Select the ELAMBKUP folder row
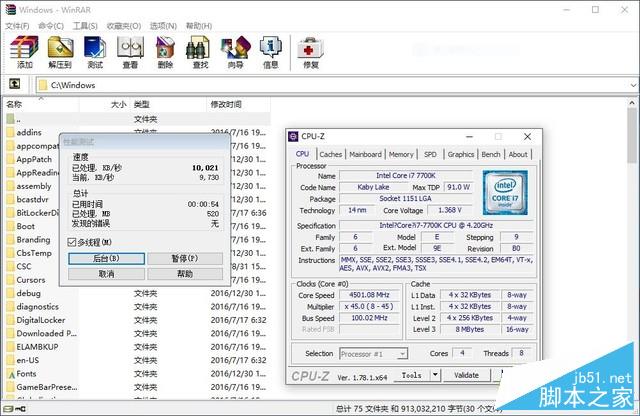640x416 pixels. 137,347
